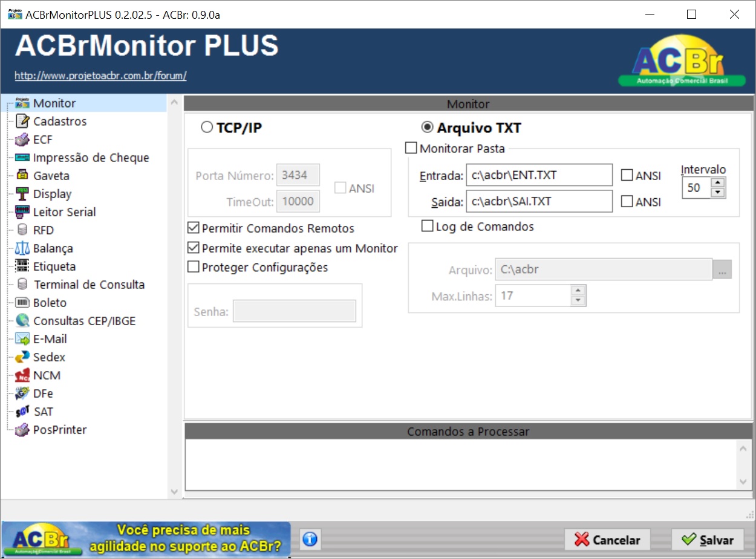Viewport: 756px width, 559px height.
Task: Go to the Leitor Serial section
Action: coord(65,212)
